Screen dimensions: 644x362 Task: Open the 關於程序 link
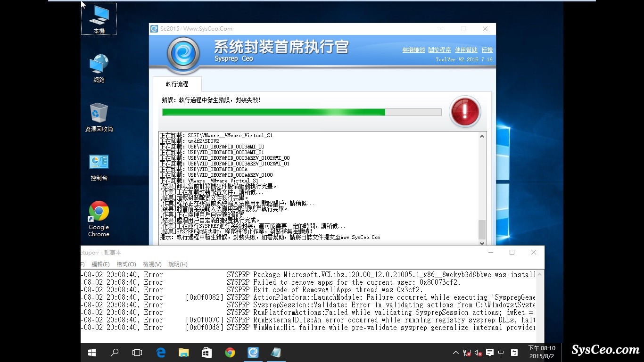[440, 50]
